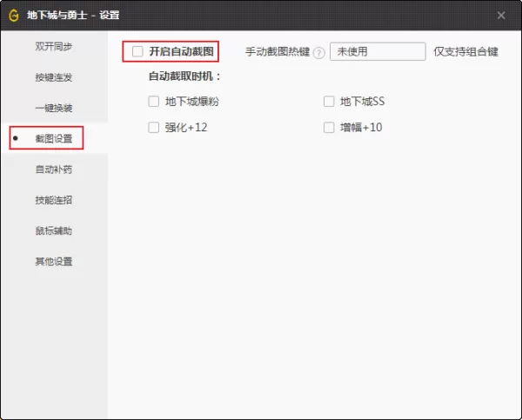Open the 技能连招 tab
The width and height of the screenshot is (522, 420).
[x=54, y=200]
